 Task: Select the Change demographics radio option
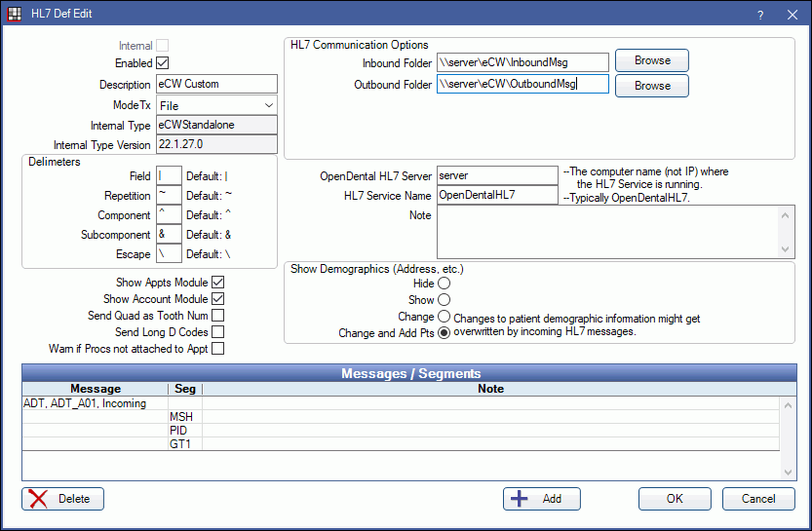445,317
